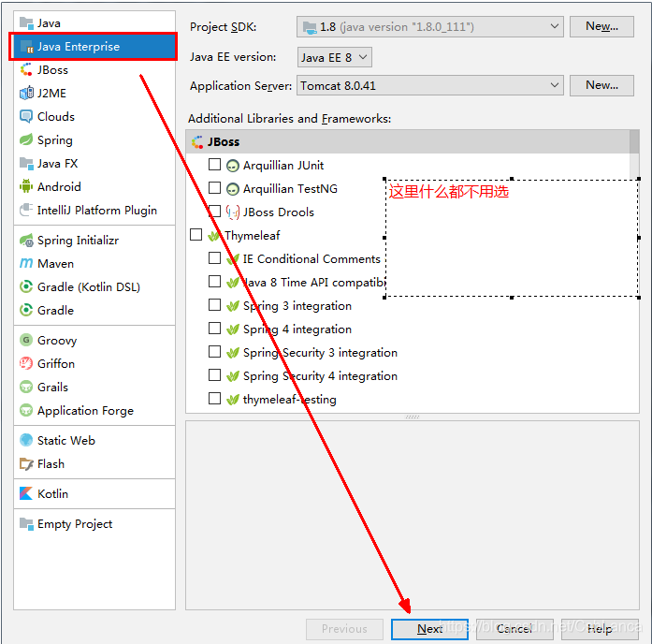Screen dimensions: 652x644
Task: Select the Java project type icon
Action: (x=26, y=23)
